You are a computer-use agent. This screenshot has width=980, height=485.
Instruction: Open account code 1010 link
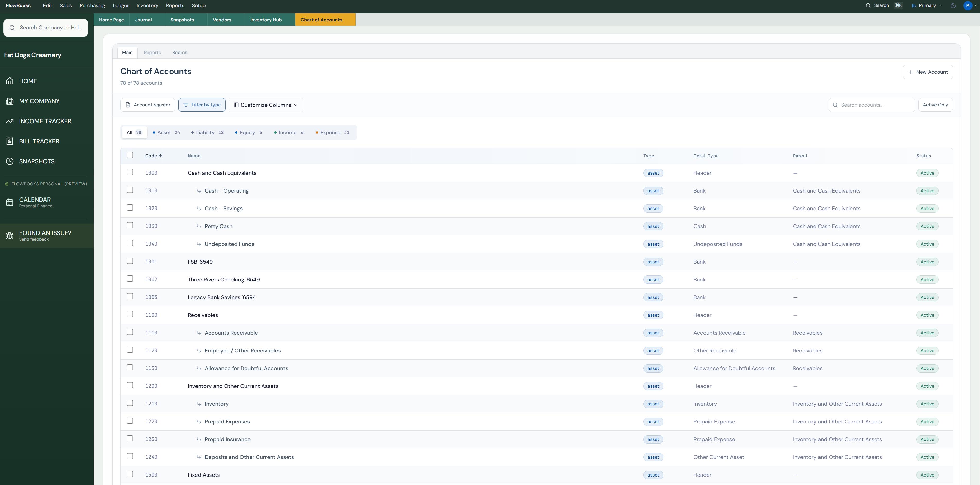(x=151, y=190)
